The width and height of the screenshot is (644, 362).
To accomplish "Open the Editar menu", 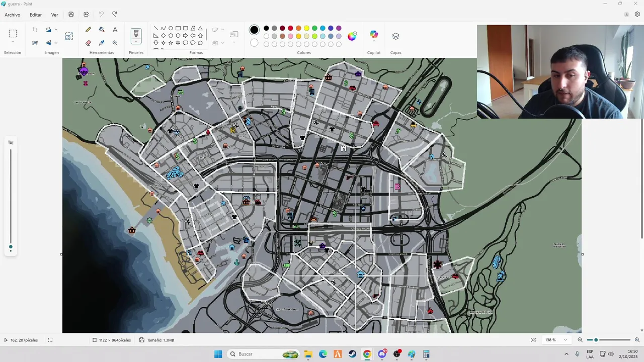I will (x=36, y=15).
